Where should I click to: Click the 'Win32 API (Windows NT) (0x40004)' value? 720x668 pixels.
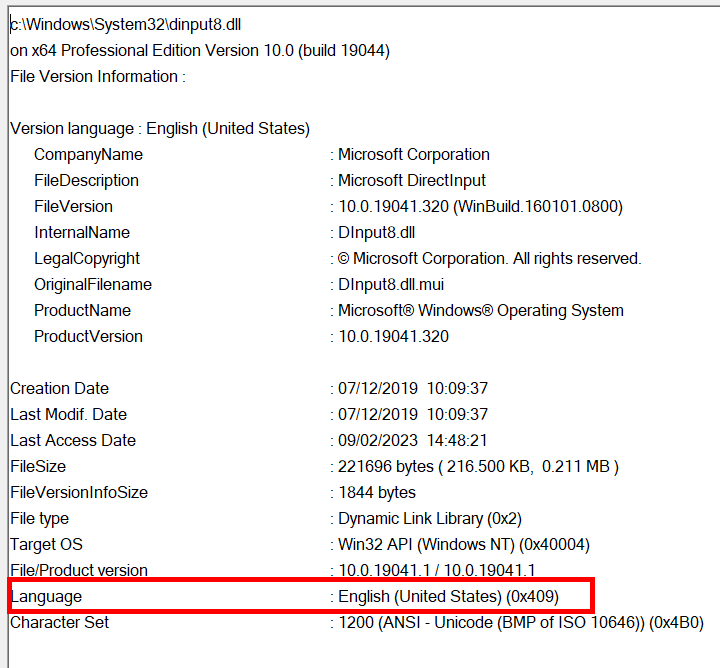tap(464, 545)
